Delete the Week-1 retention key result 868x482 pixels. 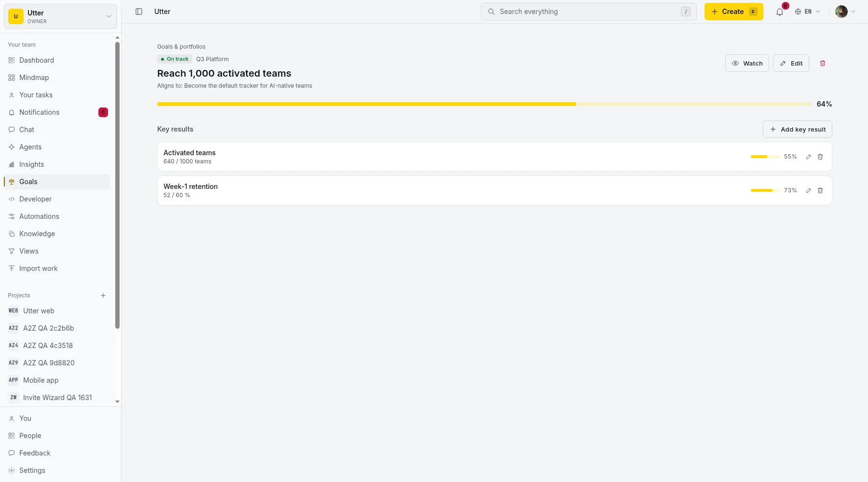(x=820, y=190)
